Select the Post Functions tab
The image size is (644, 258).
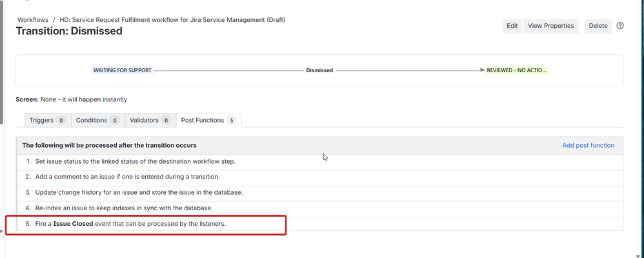[208, 121]
